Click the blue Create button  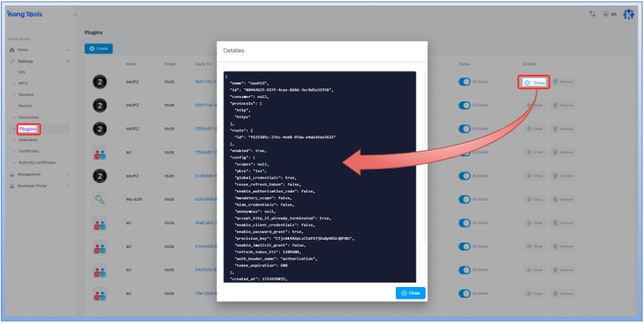coord(99,49)
